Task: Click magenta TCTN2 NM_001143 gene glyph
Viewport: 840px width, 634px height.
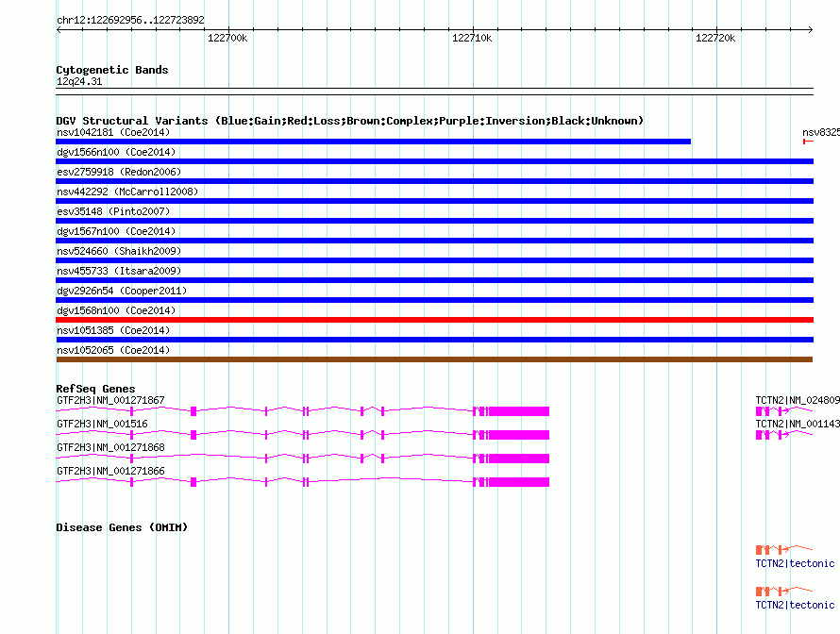Action: click(x=784, y=435)
